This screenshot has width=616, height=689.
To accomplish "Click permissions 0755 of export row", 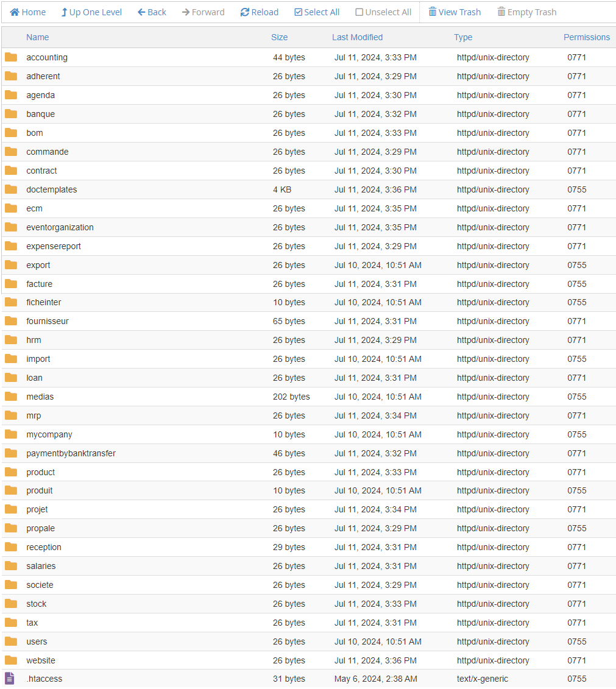I will (576, 266).
